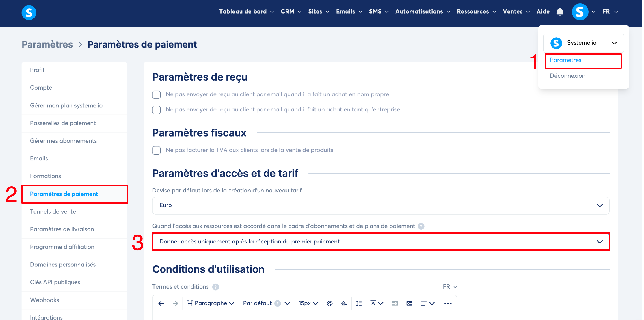Screen dimensions: 644x320
Task: Select Passerelles de paiement in sidebar
Action: click(63, 123)
